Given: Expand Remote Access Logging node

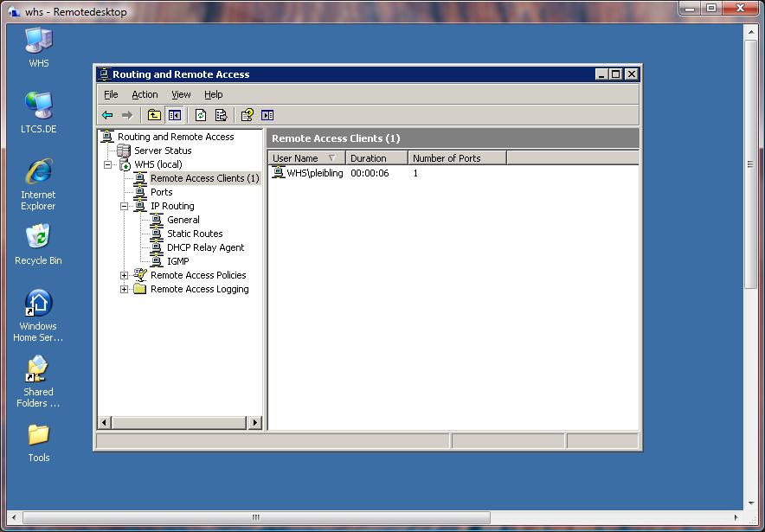Looking at the screenshot, I should pyautogui.click(x=124, y=289).
